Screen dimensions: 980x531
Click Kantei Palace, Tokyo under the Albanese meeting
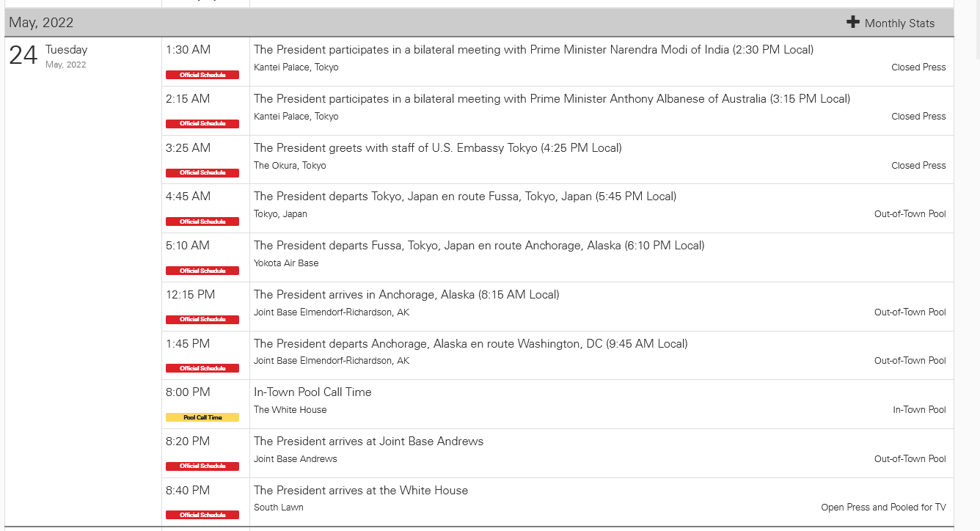296,117
